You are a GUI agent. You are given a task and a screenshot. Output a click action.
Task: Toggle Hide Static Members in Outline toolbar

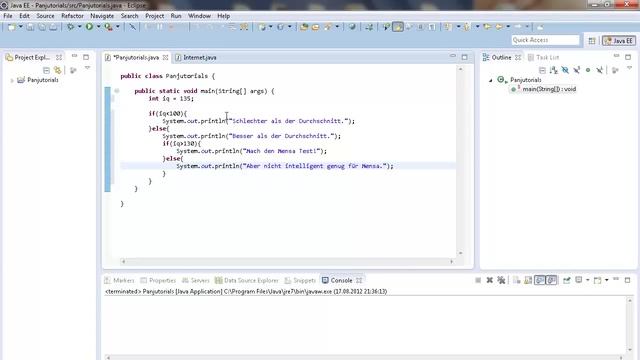point(576,70)
